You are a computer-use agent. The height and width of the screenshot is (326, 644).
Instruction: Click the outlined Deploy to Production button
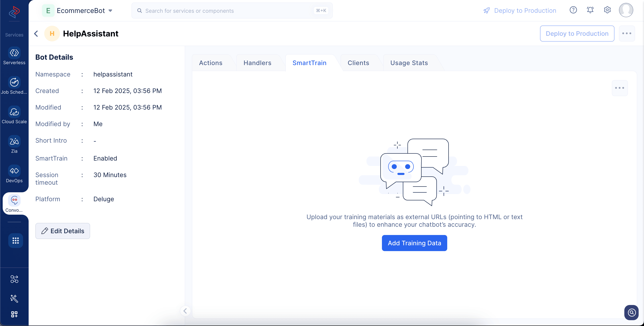577,34
